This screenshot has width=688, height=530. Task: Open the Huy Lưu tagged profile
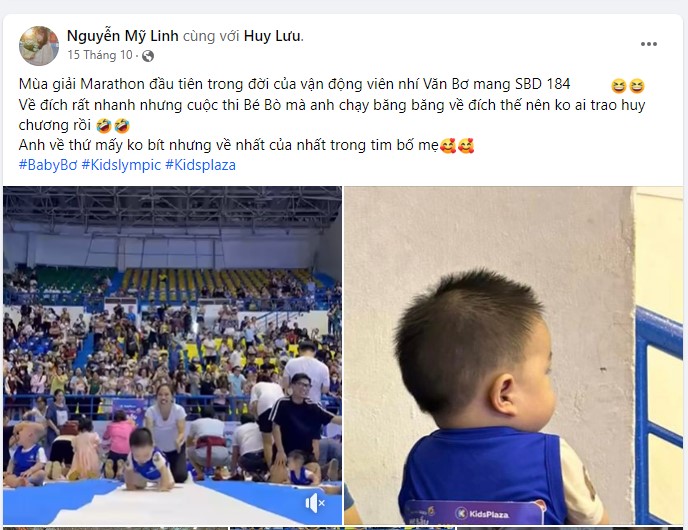(272, 36)
